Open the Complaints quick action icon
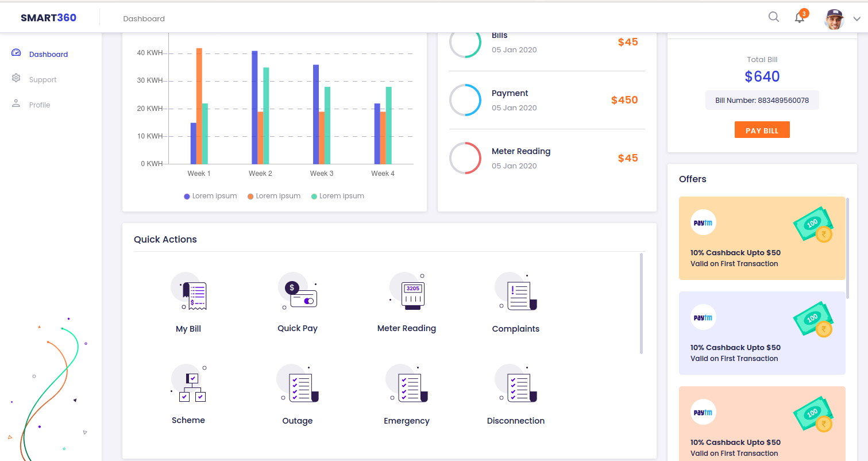Viewport: 868px width, 461px height. click(516, 291)
